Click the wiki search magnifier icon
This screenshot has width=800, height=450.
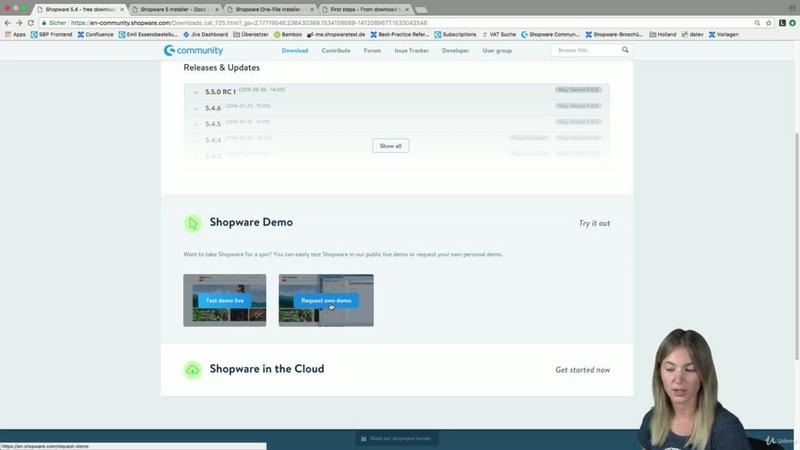pos(625,50)
